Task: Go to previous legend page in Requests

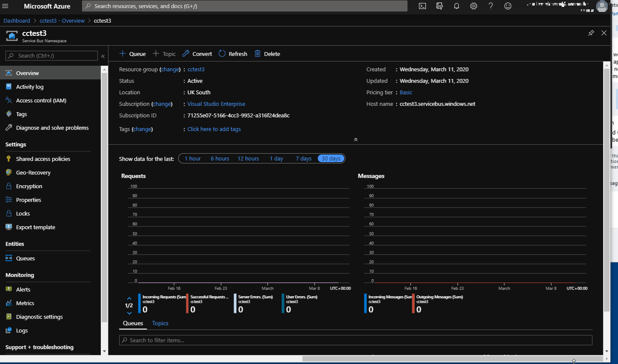Action: [x=129, y=298]
